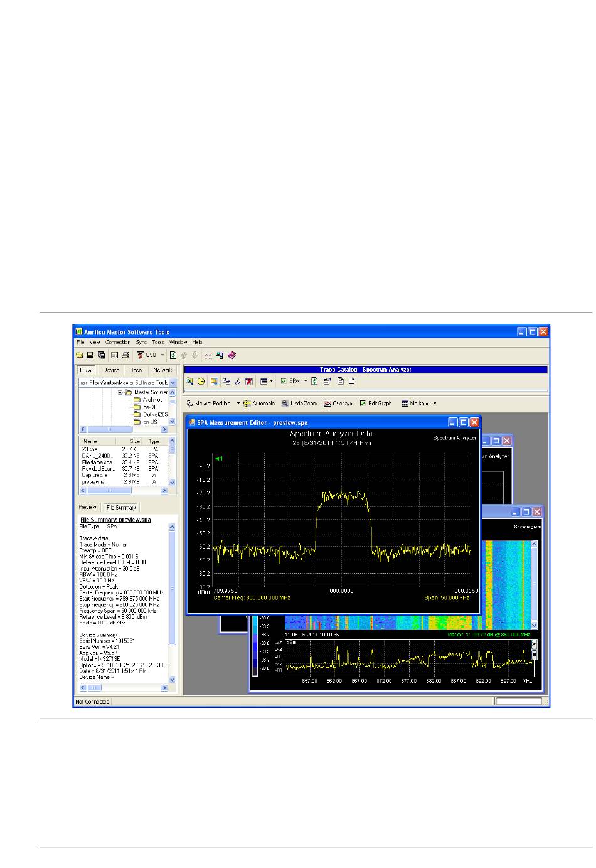Click File Summary vertical scrollbar down arrow
Screen dimensions: 596x868
(x=173, y=680)
